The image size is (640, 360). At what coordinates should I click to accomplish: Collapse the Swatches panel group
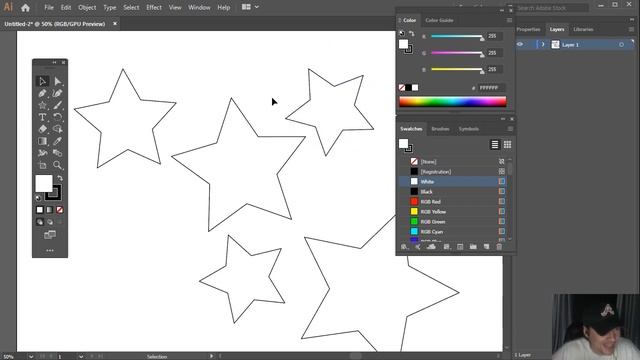click(503, 119)
